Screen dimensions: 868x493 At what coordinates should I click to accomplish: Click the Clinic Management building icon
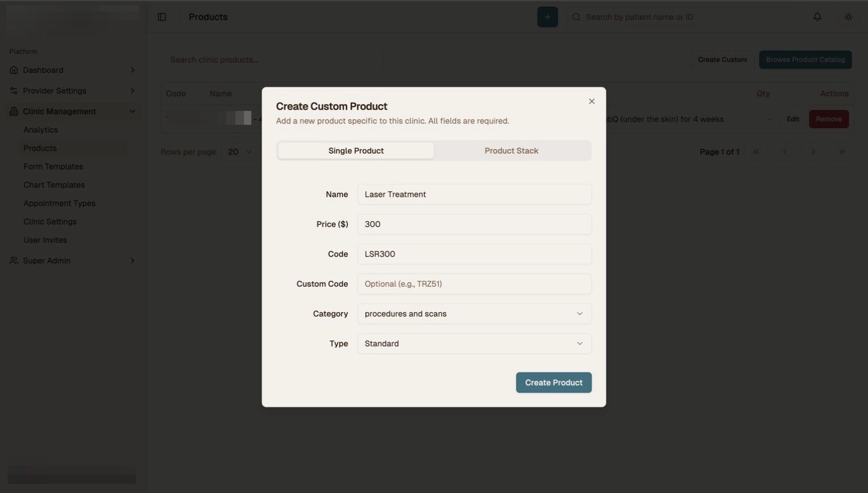[13, 111]
